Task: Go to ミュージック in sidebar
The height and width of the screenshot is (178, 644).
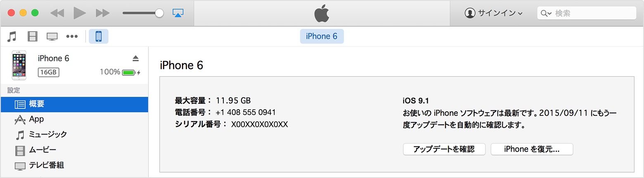Action: click(47, 135)
